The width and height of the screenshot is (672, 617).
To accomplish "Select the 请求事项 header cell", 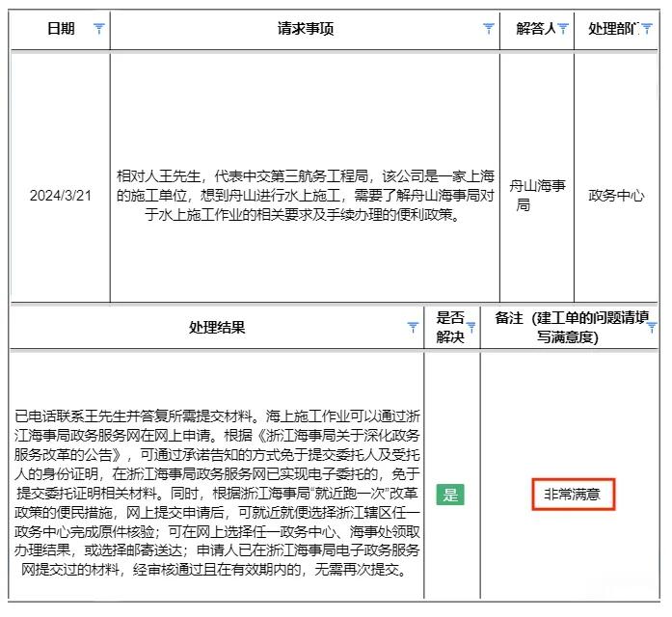I will [305, 29].
